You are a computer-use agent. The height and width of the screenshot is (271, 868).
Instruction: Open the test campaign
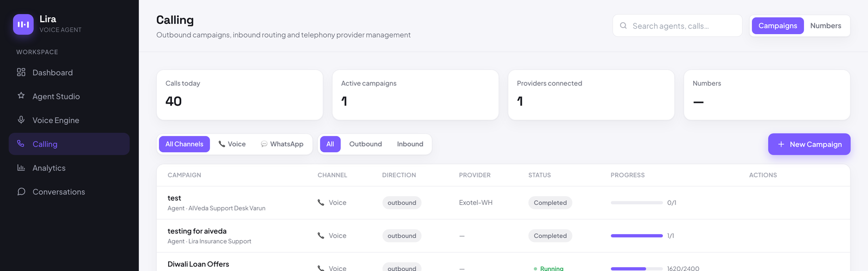click(x=174, y=198)
